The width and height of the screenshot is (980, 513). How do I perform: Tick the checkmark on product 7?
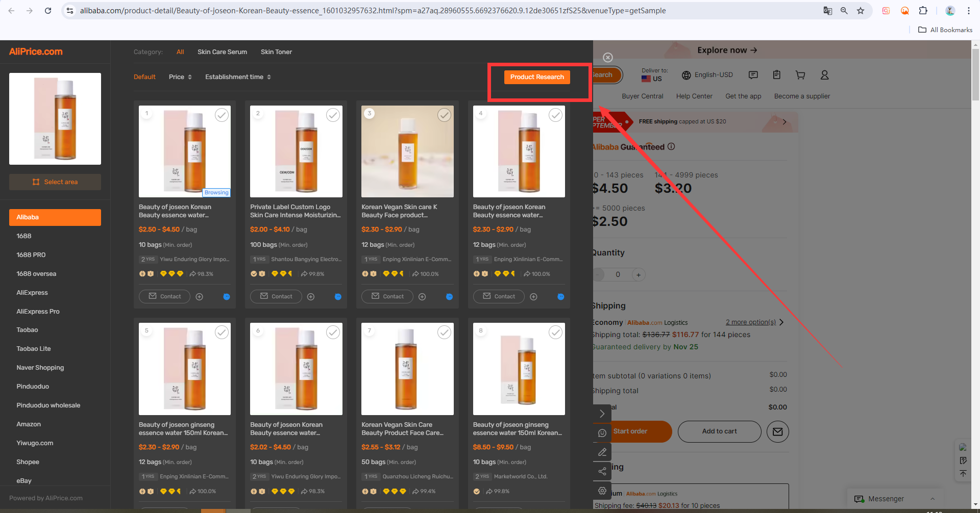click(444, 332)
